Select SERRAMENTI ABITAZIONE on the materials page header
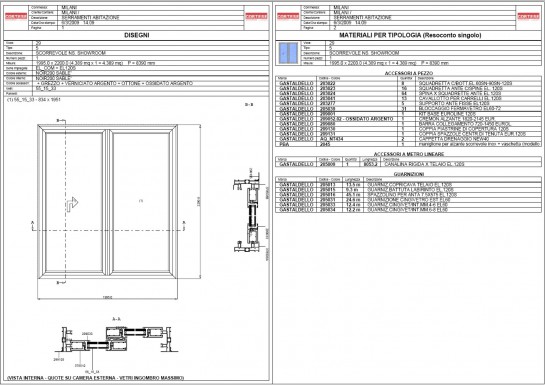Viewport: 545px width, 385px height. pyautogui.click(x=363, y=17)
